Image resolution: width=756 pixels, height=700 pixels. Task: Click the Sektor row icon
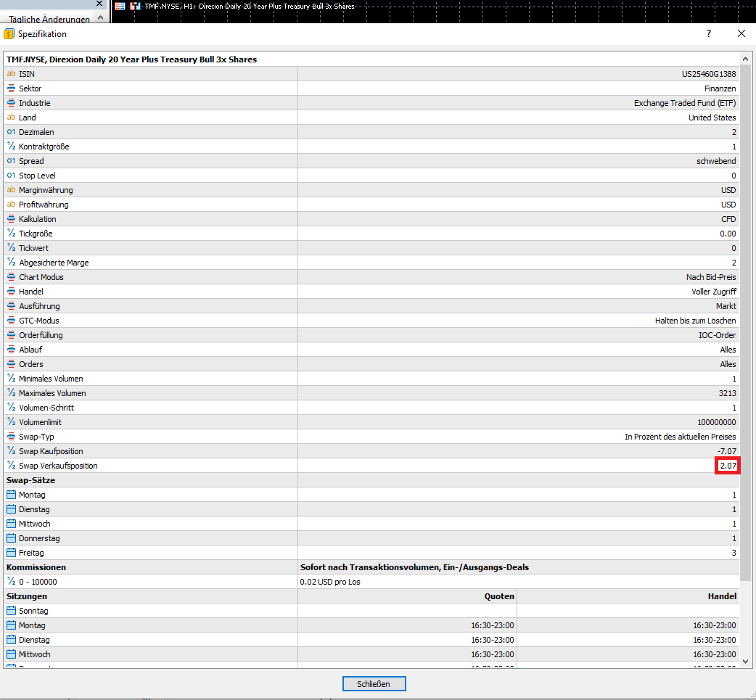pos(11,88)
